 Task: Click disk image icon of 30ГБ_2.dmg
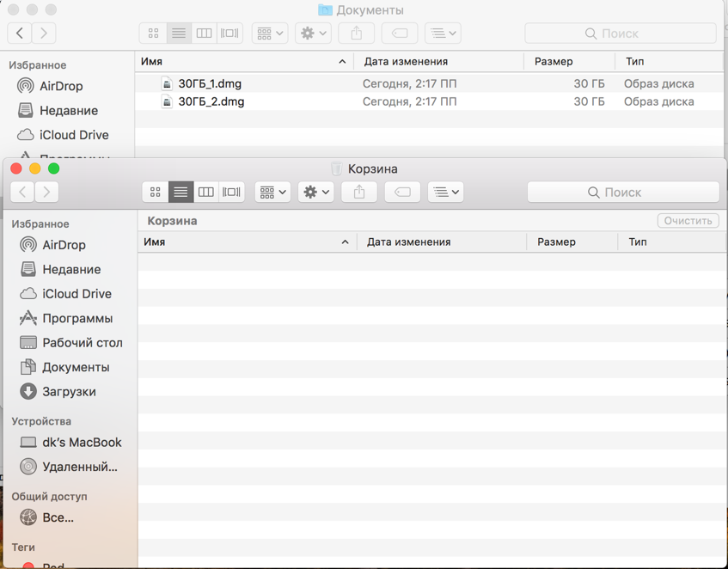tap(167, 101)
